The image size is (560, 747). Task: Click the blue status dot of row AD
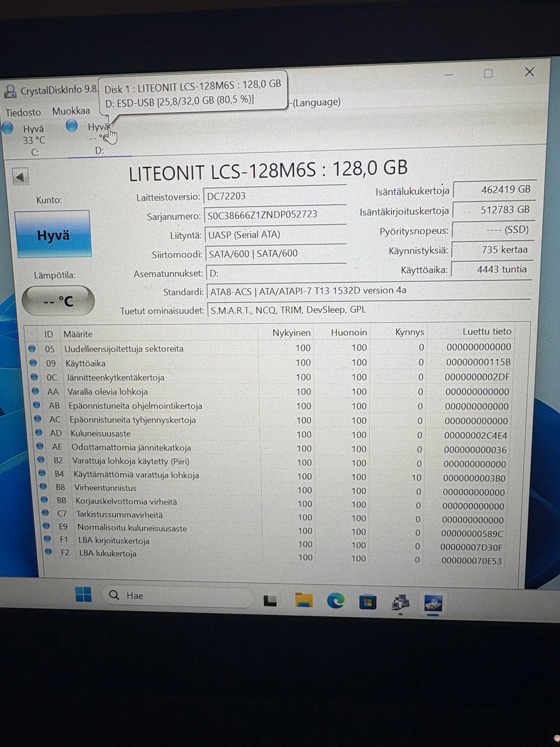(x=39, y=432)
